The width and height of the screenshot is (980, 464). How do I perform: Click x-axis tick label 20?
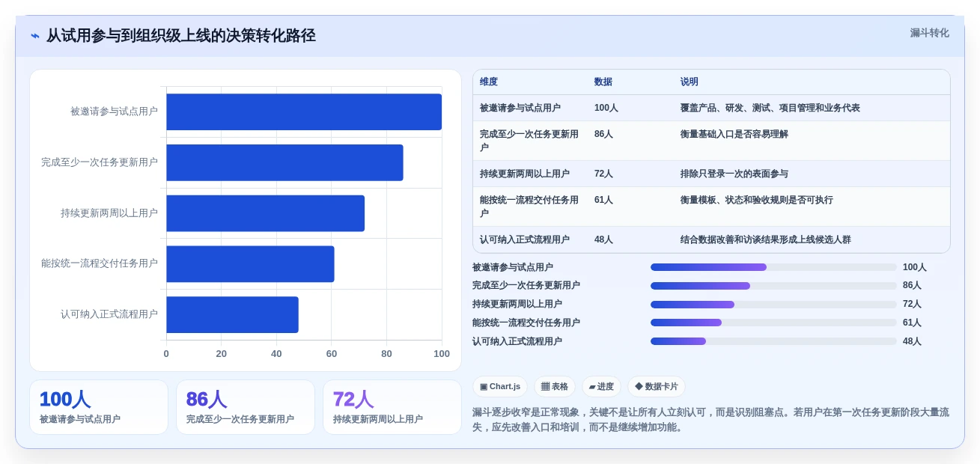point(222,354)
